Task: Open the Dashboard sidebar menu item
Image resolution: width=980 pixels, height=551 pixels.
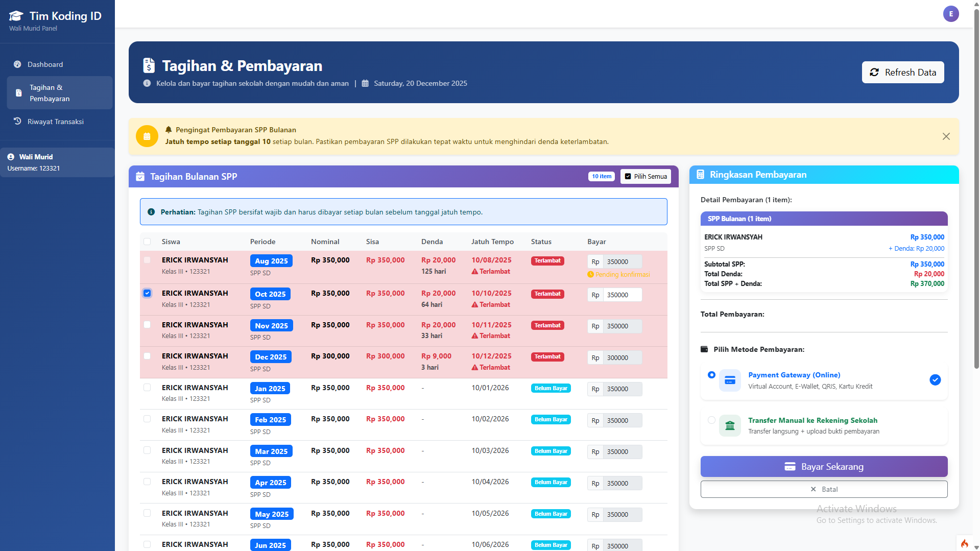Action: 45,64
